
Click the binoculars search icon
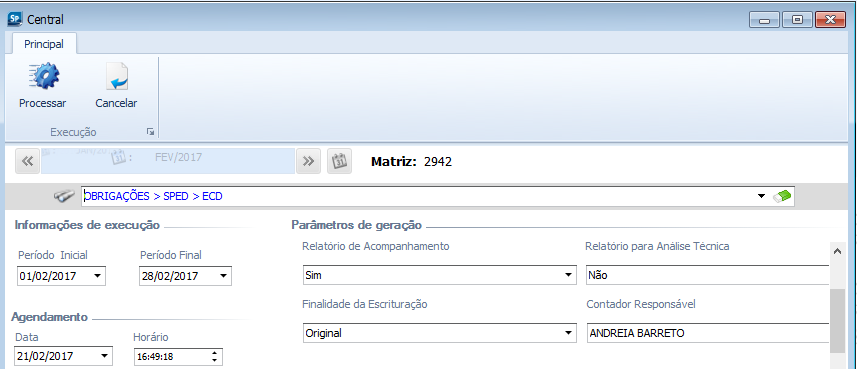pyautogui.click(x=65, y=196)
